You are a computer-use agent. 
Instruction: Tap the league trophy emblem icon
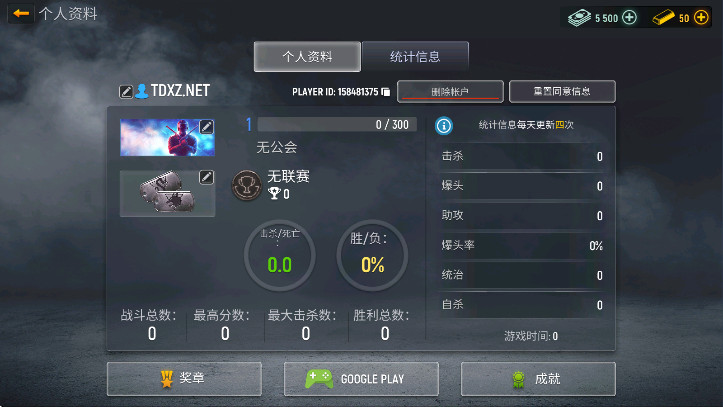(x=247, y=186)
